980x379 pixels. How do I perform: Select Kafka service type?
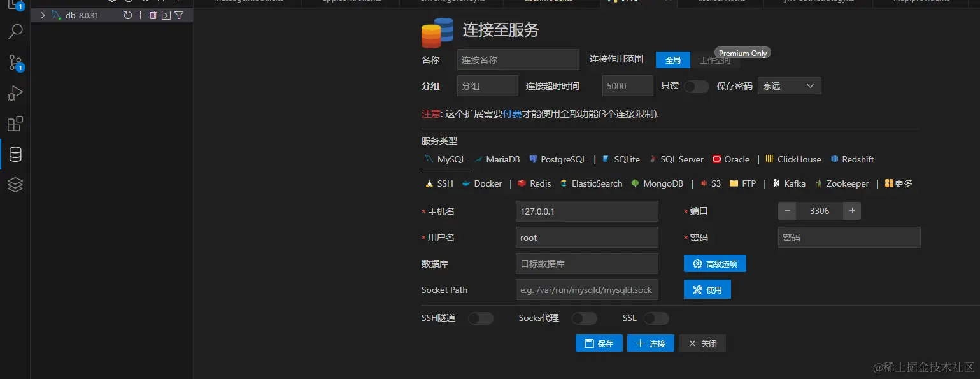[789, 183]
